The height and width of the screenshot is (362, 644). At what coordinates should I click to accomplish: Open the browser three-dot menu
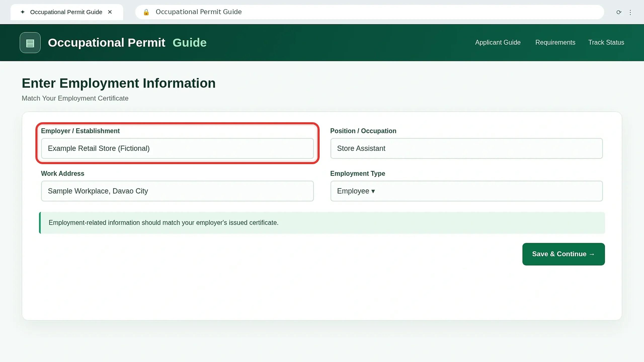(630, 12)
